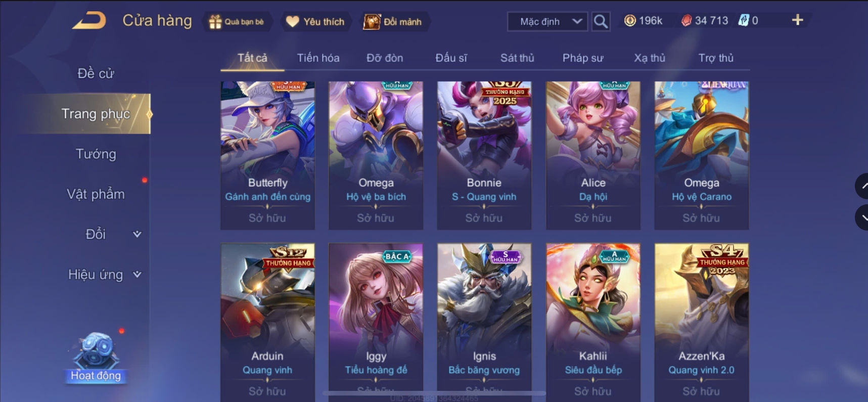The width and height of the screenshot is (868, 402).
Task: Select Butterfly Gánh anh đến cùng skin
Action: click(x=267, y=155)
